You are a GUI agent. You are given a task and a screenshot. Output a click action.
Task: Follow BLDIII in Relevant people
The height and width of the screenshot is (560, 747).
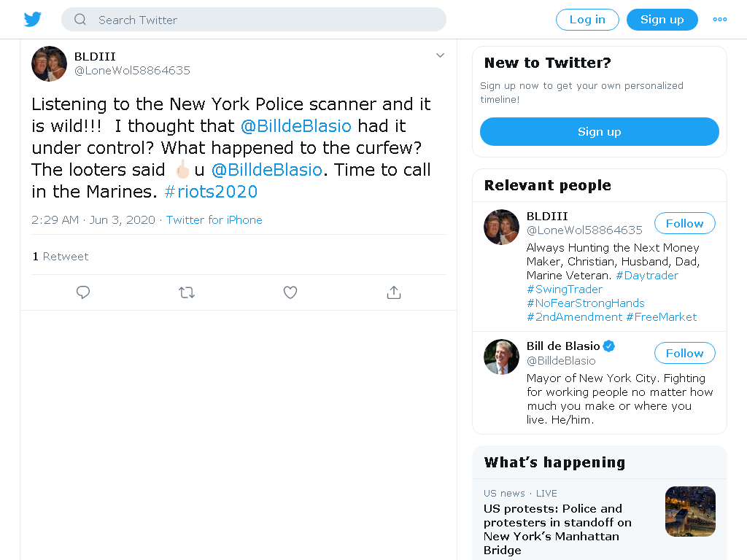(684, 223)
